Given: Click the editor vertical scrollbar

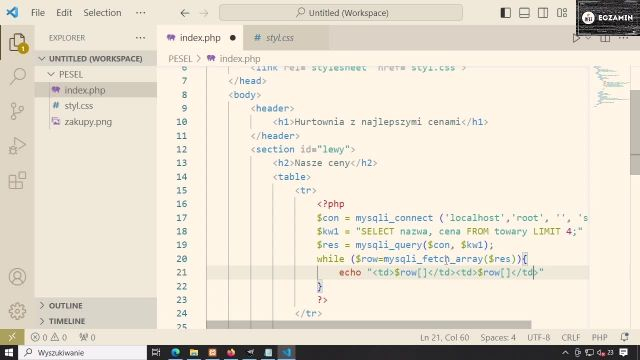Looking at the screenshot, I should pos(635,133).
